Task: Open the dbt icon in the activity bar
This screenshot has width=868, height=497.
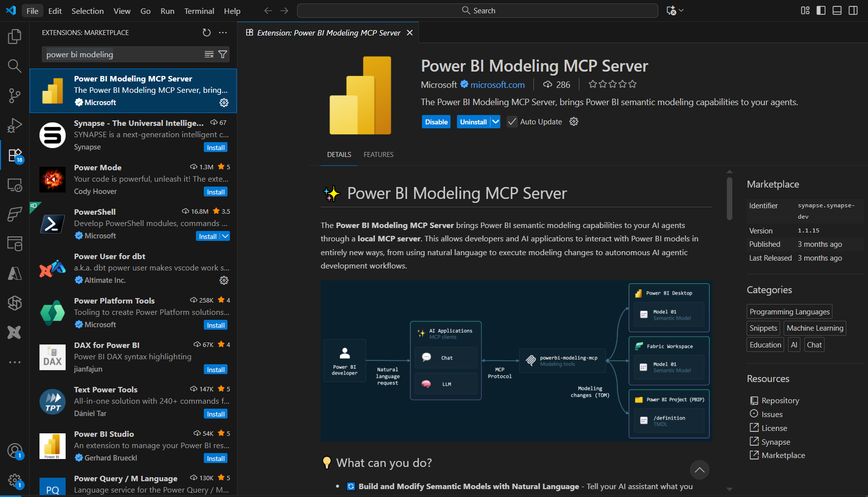Action: coord(15,332)
